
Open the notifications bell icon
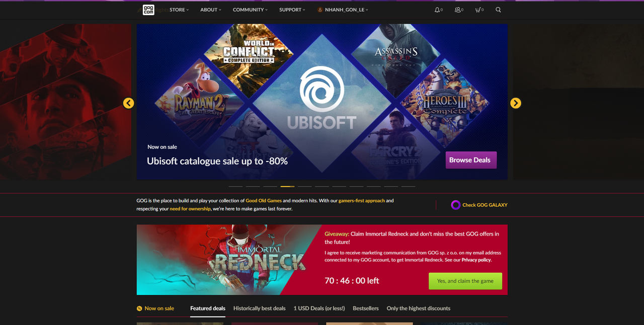pos(437,10)
